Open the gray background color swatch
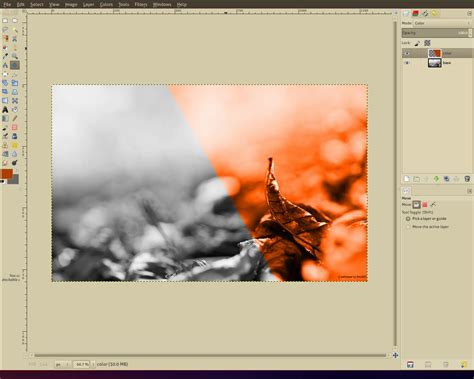This screenshot has width=474, height=379. (15, 180)
